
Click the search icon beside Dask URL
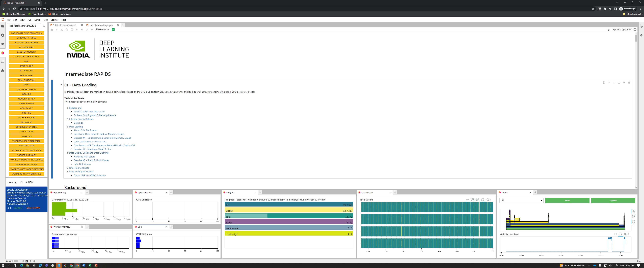(44, 26)
